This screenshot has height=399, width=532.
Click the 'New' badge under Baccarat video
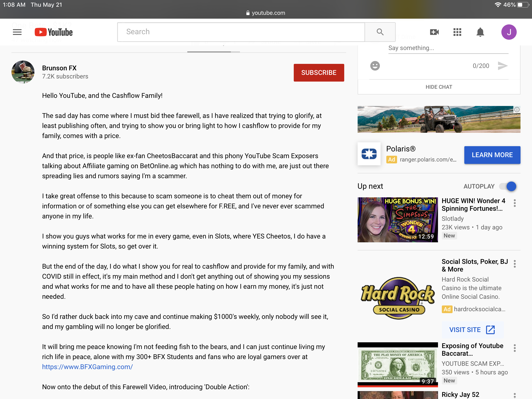pyautogui.click(x=449, y=381)
